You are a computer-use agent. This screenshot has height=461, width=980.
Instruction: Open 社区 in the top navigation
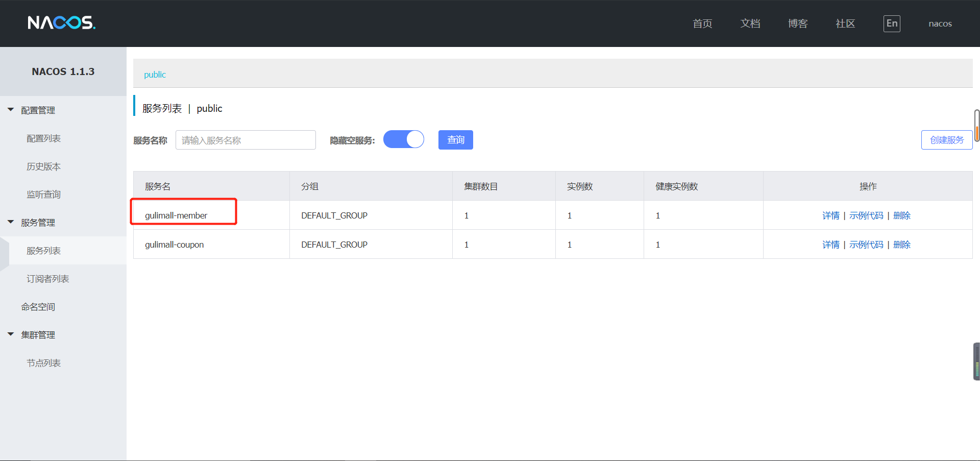click(x=845, y=23)
